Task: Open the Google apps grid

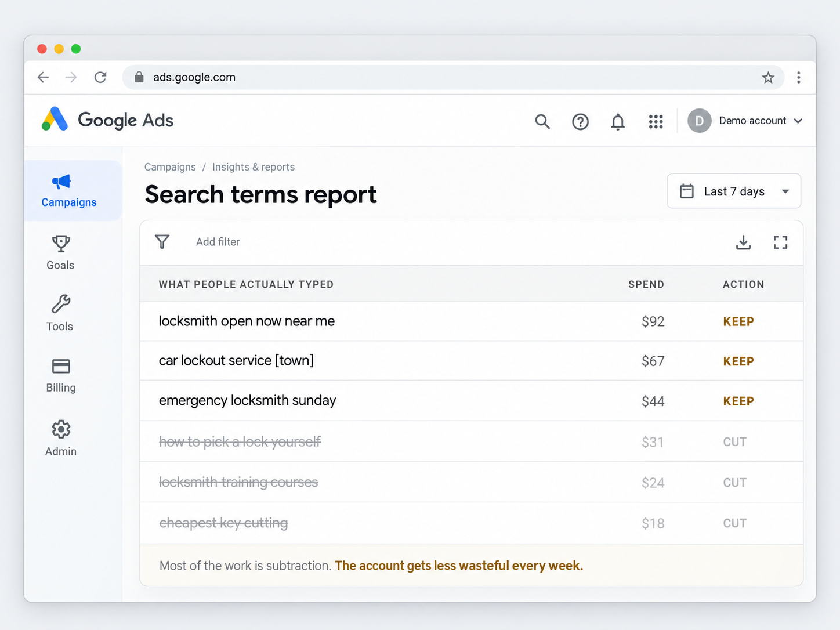Action: click(x=656, y=121)
